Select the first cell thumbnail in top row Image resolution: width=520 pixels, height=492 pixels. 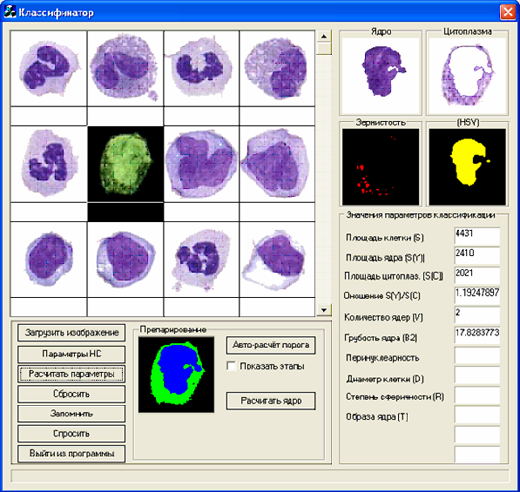49,68
